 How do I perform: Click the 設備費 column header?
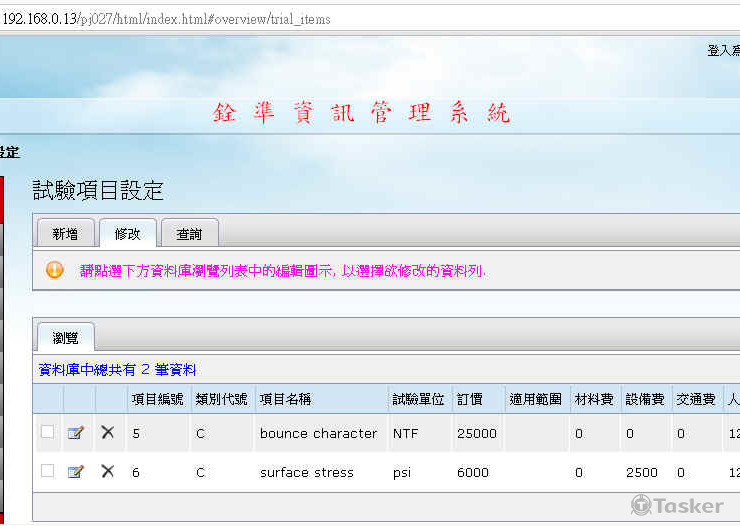[x=645, y=400]
